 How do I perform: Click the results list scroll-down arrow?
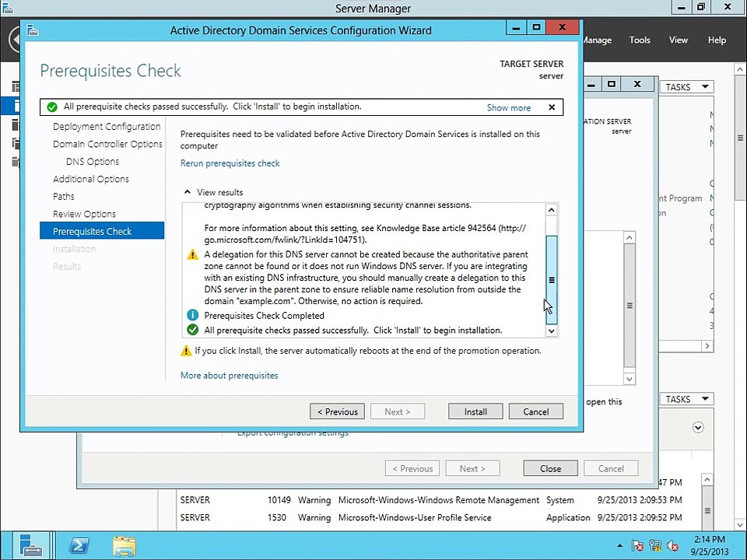(551, 331)
